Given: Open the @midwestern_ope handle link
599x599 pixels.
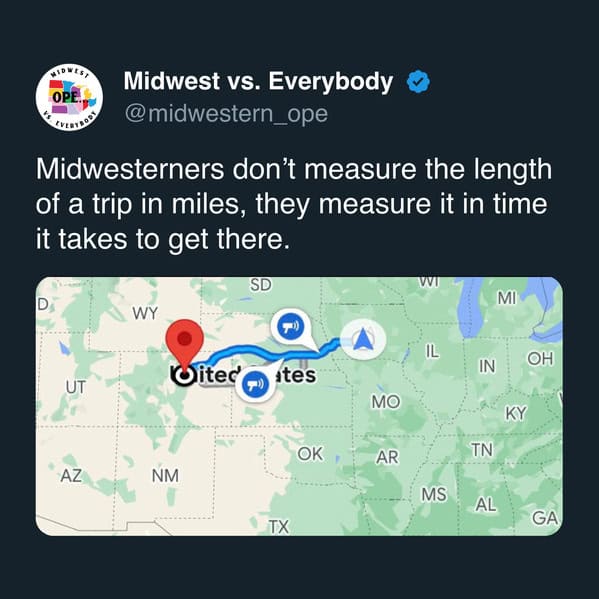Looking at the screenshot, I should pyautogui.click(x=226, y=114).
